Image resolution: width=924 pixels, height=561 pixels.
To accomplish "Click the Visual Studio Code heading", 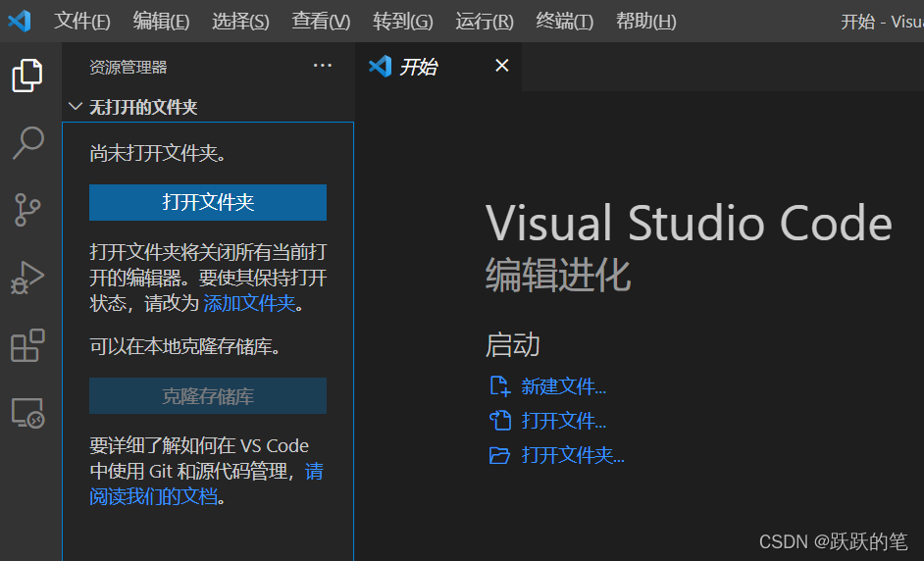I will (x=689, y=223).
